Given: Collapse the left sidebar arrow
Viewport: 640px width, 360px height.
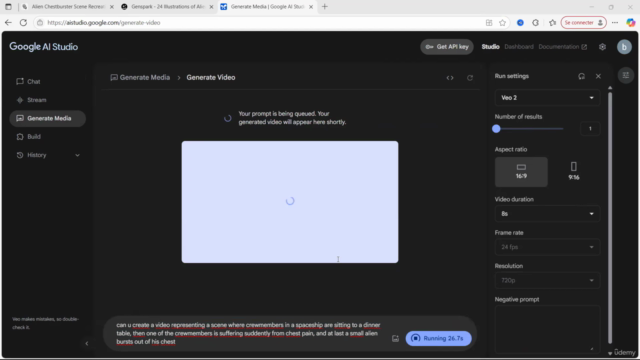Looking at the screenshot, I should [x=87, y=344].
